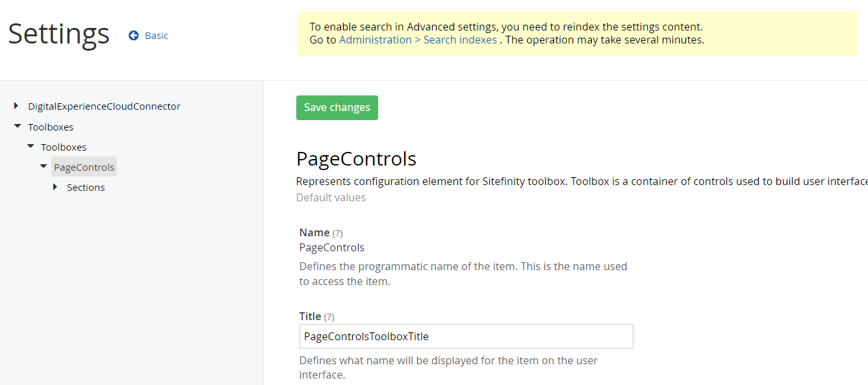Image resolution: width=868 pixels, height=385 pixels.
Task: Collapse the PageControls tree node
Action: point(43,166)
